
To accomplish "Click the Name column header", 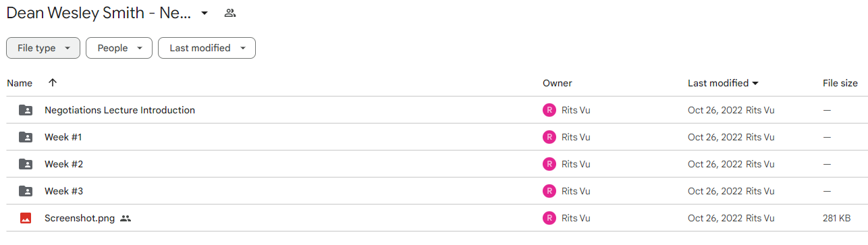I will point(20,83).
